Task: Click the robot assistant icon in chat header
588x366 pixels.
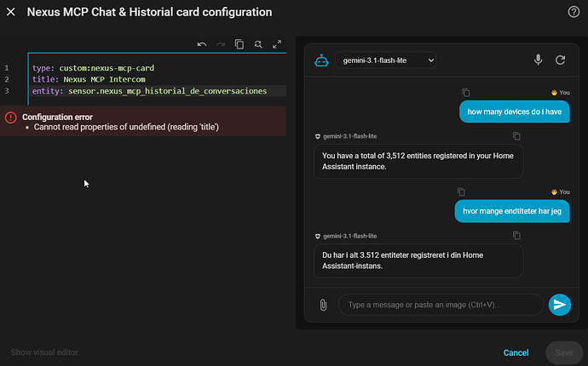Action: tap(321, 60)
